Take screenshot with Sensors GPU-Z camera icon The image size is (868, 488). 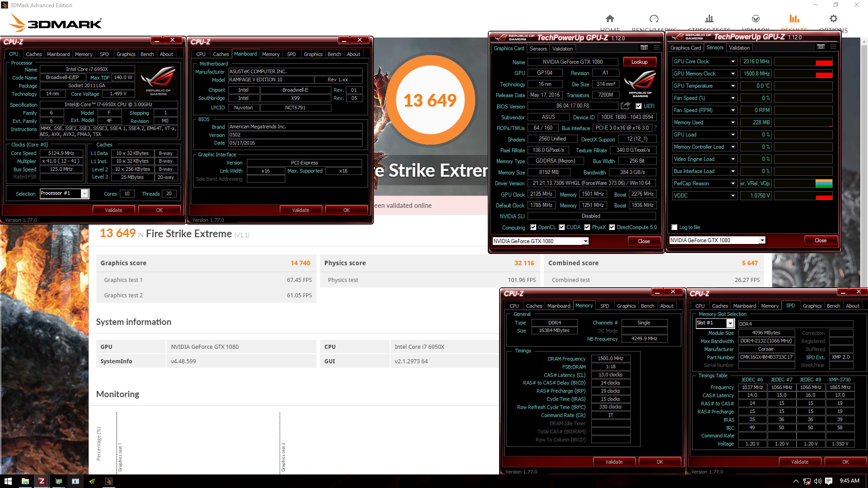coord(821,47)
